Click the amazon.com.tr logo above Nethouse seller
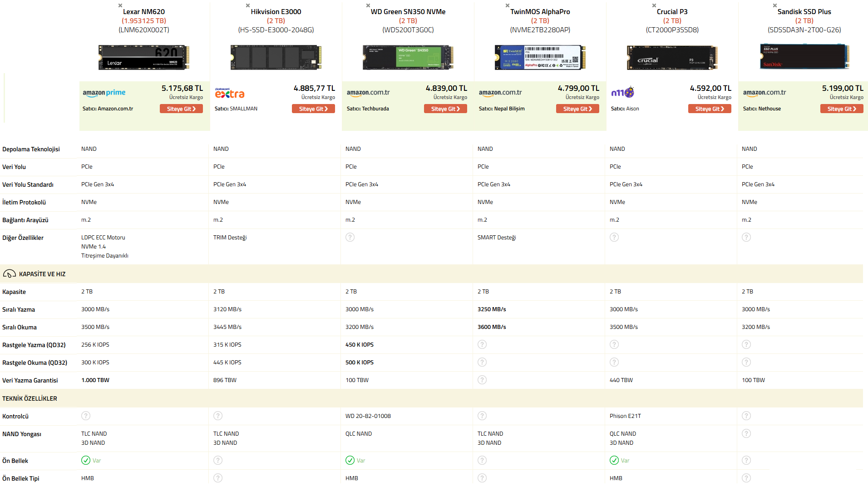 (764, 93)
